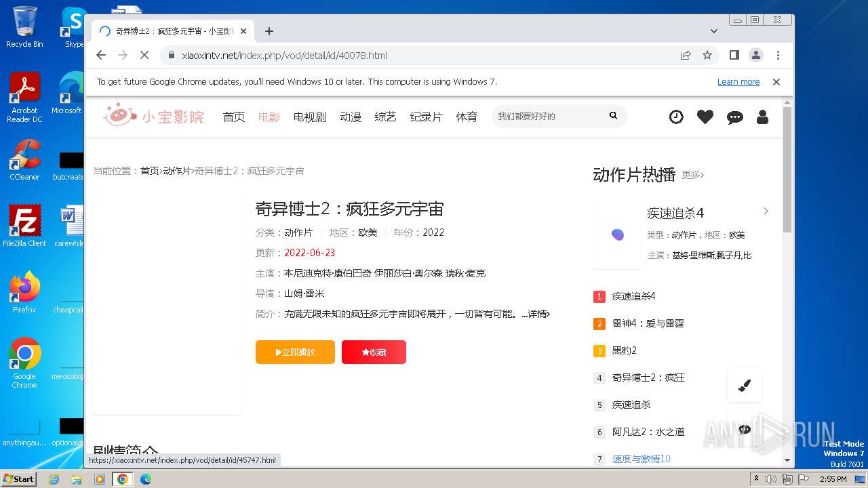Dismiss the Chrome update notification bar

coord(776,82)
